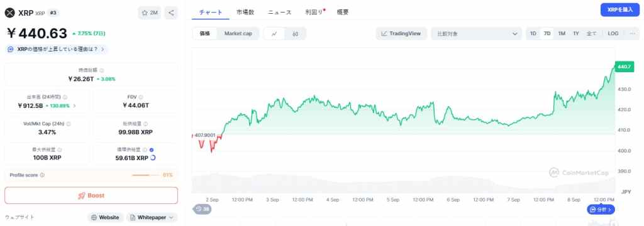The width and height of the screenshot is (644, 226).
Task: Click the 59.61B XRP circulating supply value
Action: (x=132, y=158)
